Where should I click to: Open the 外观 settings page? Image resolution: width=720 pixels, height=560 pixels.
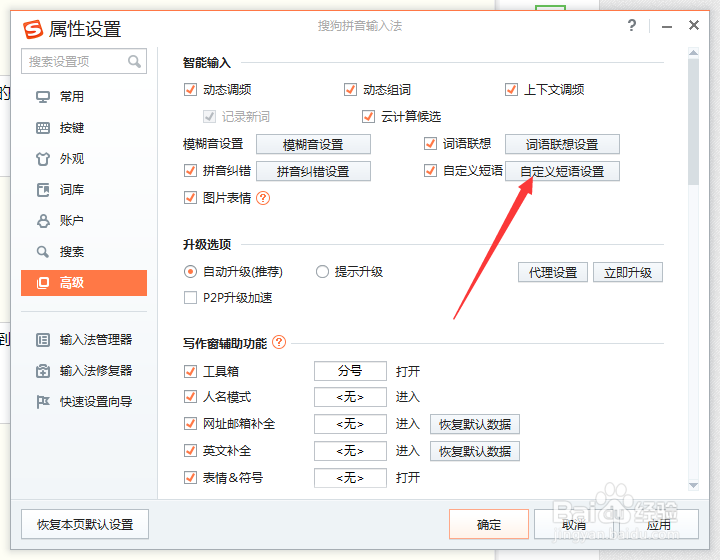pos(84,159)
